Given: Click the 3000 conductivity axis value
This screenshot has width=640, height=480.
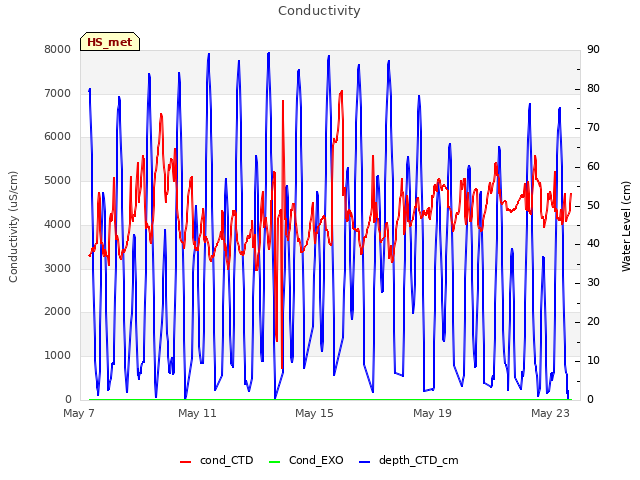Looking at the screenshot, I should pyautogui.click(x=58, y=268).
